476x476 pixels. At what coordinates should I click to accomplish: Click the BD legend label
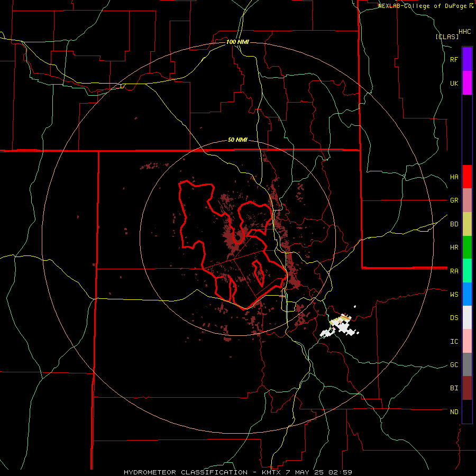454,224
